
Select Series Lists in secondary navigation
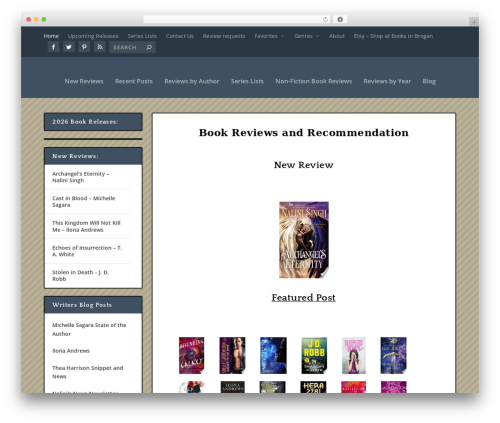[x=247, y=81]
